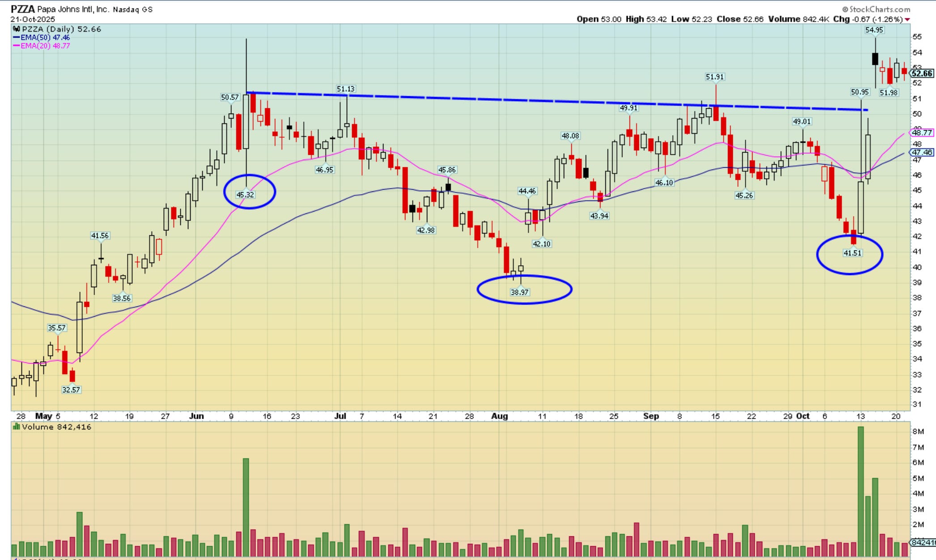Click the volume bars icon beside Volume label

point(17,427)
